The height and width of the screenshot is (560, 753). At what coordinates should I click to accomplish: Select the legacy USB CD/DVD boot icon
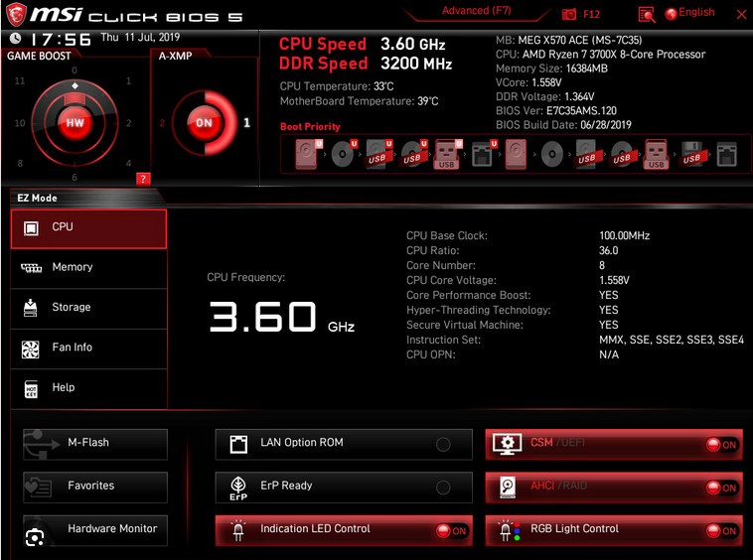[622, 154]
